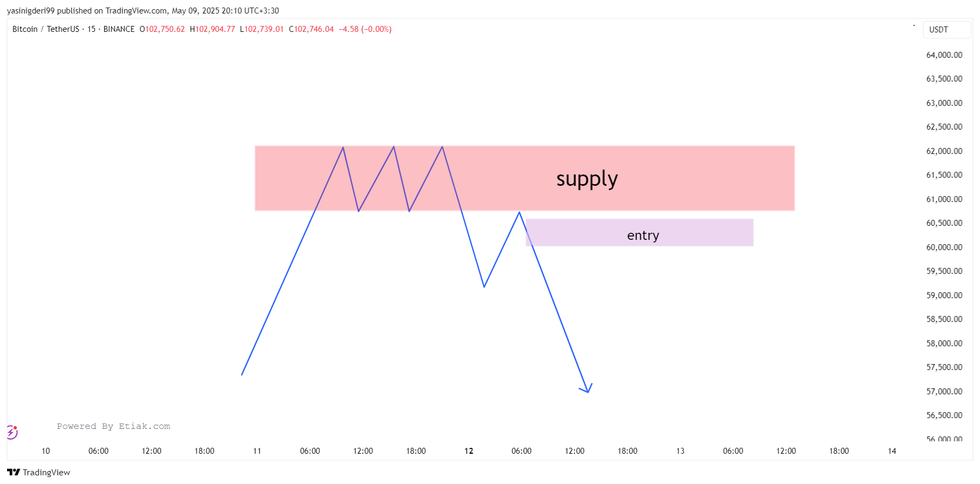The width and height of the screenshot is (980, 484).
Task: Select the pink supply zone rectangle
Action: [x=525, y=178]
